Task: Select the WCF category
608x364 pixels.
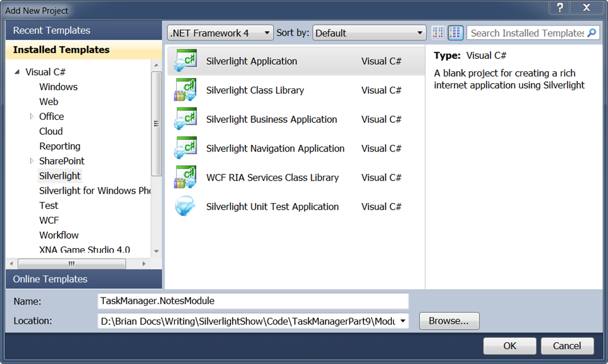Action: (49, 220)
